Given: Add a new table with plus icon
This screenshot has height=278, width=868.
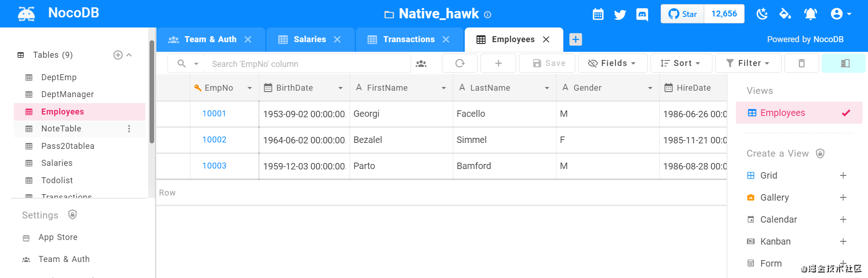Looking at the screenshot, I should pos(118,55).
